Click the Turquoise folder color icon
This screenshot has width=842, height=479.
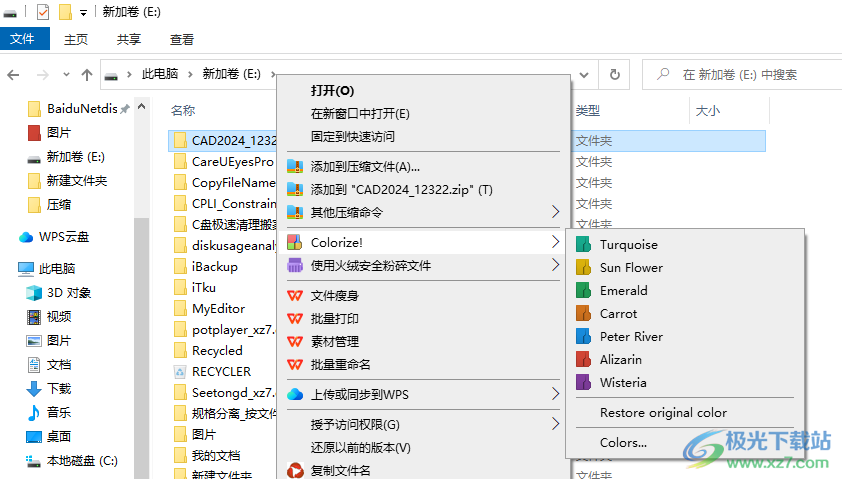583,244
